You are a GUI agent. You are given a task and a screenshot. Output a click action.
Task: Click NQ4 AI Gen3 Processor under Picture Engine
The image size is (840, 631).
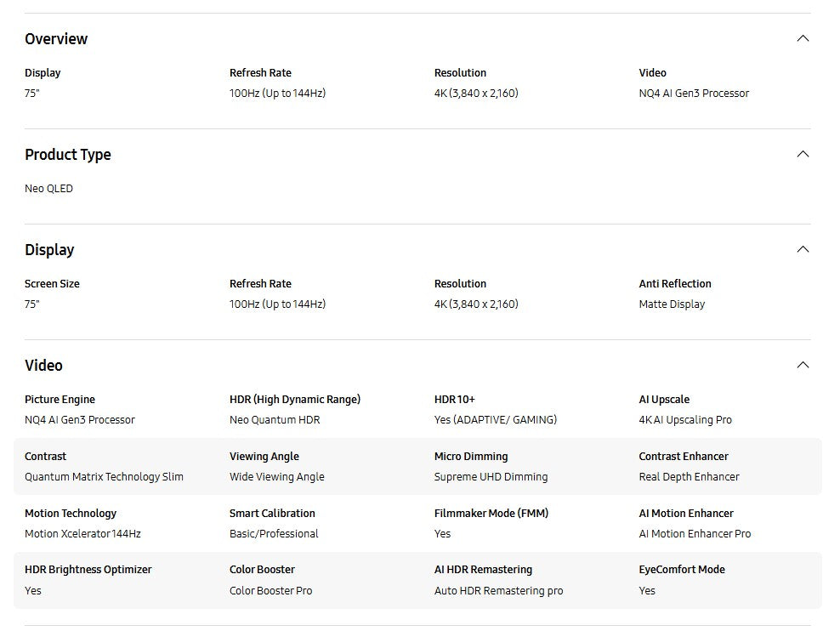coord(80,420)
